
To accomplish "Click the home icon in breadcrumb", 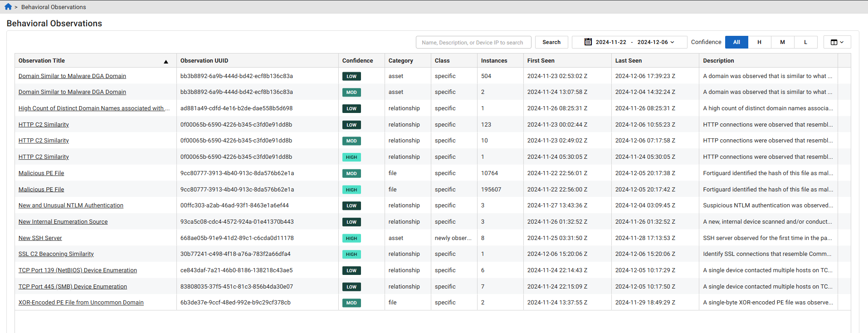I will point(8,7).
